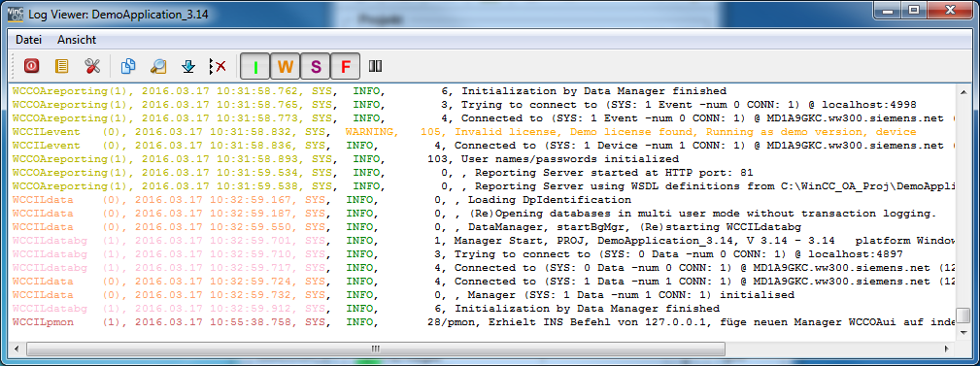
Task: Toggle the orange W warning filter
Action: tap(285, 66)
